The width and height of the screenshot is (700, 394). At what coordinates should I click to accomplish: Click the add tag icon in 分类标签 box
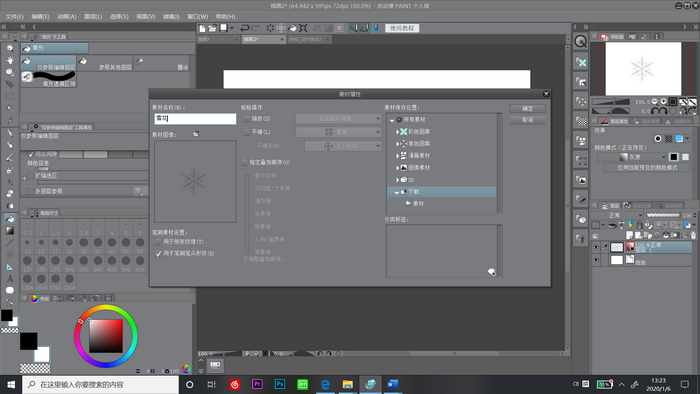pyautogui.click(x=492, y=272)
